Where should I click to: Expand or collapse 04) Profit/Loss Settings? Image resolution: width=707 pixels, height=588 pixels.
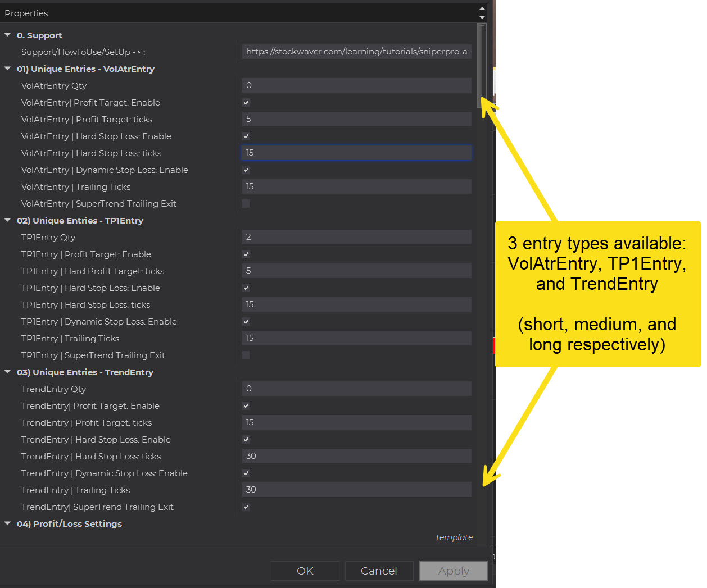point(8,523)
